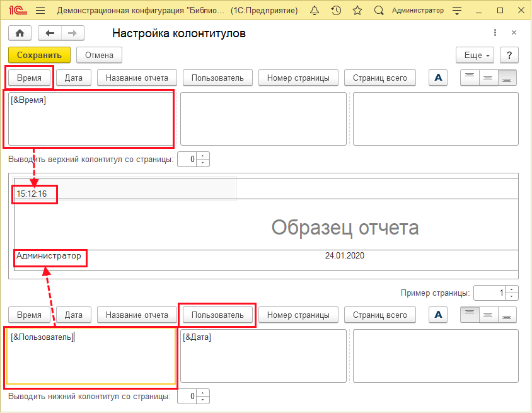This screenshot has width=532, height=413.
Task: Focus the footer left field with [&Пользователь]
Action: (91, 356)
